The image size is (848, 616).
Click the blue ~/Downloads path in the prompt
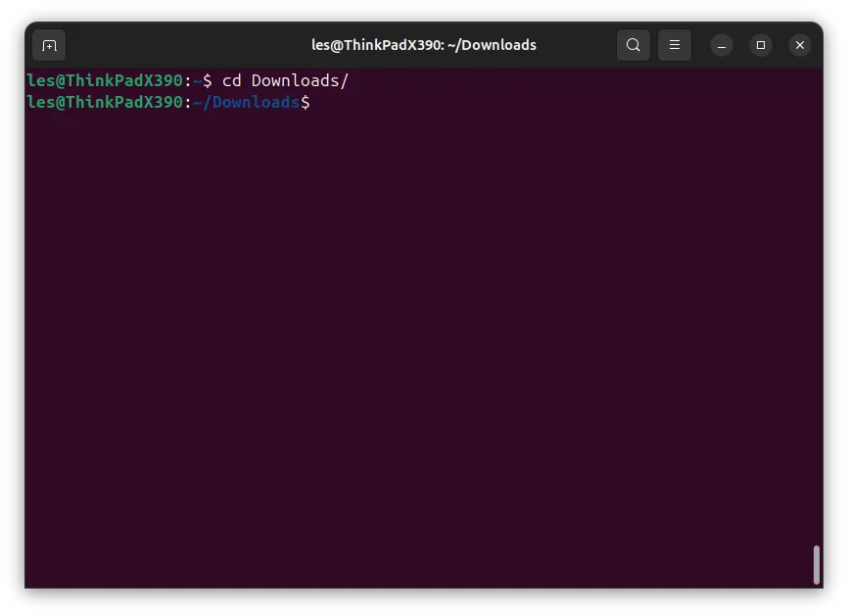pyautogui.click(x=246, y=102)
